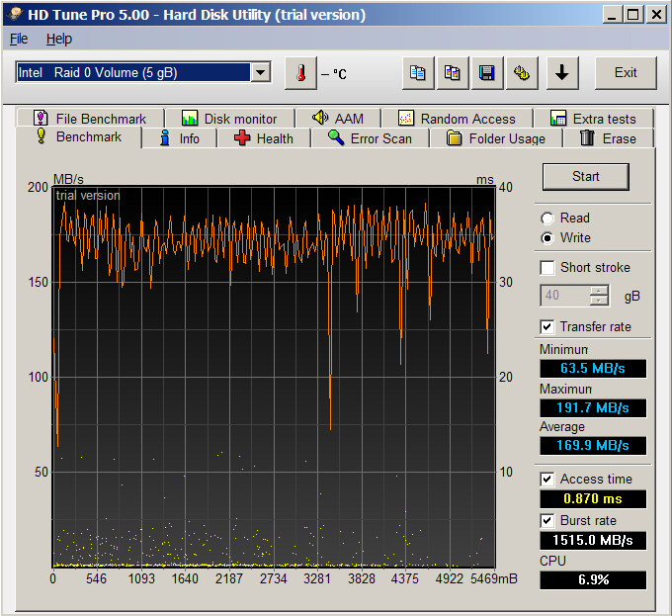
Task: Toggle the Access time checkbox
Action: (547, 480)
